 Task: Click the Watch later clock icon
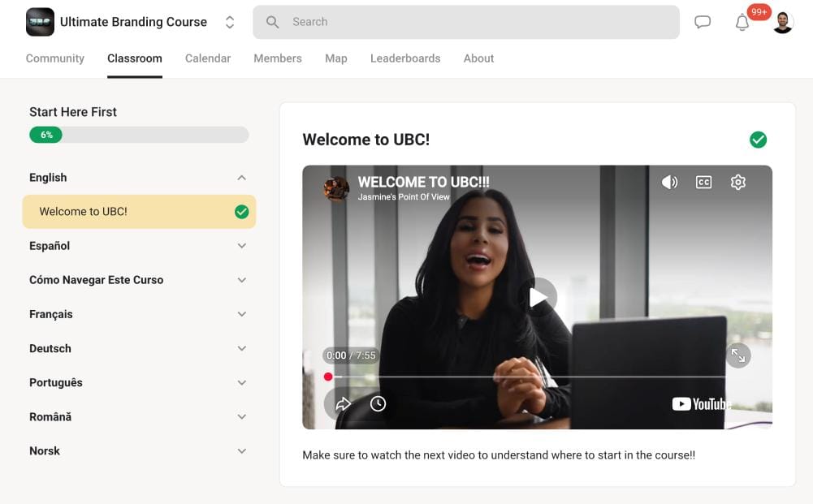point(378,403)
